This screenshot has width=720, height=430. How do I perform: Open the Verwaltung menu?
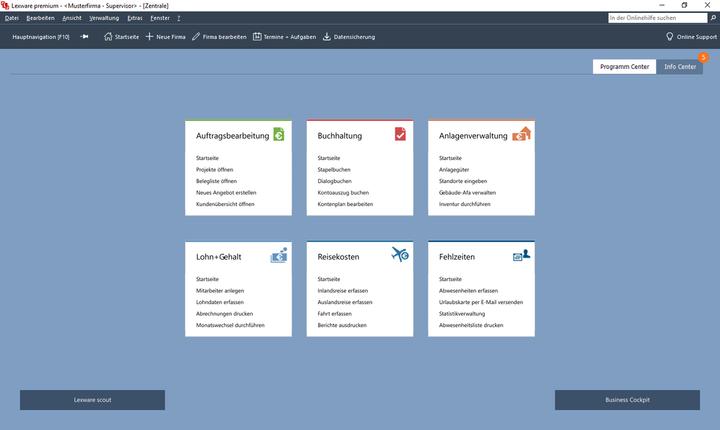[x=104, y=18]
